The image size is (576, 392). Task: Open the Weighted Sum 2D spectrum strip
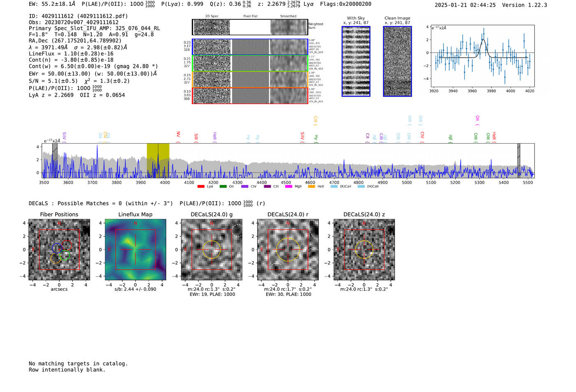[250, 27]
